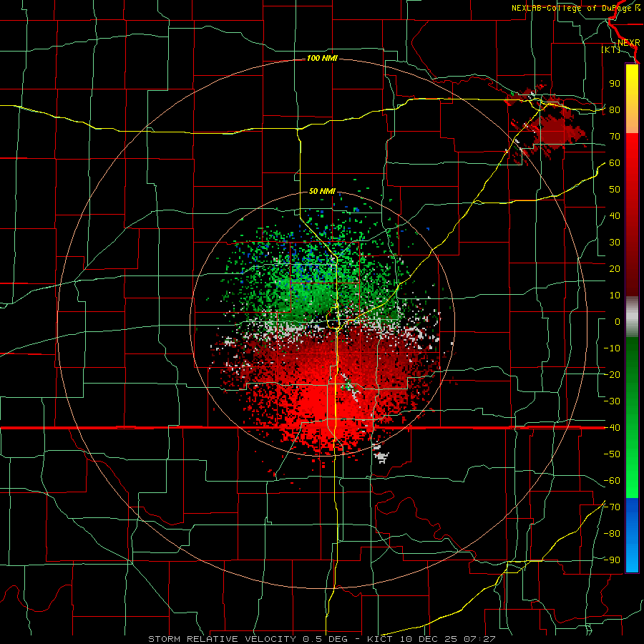Click the -90 scale value
Viewport: 644px width, 644px height.
612,560
